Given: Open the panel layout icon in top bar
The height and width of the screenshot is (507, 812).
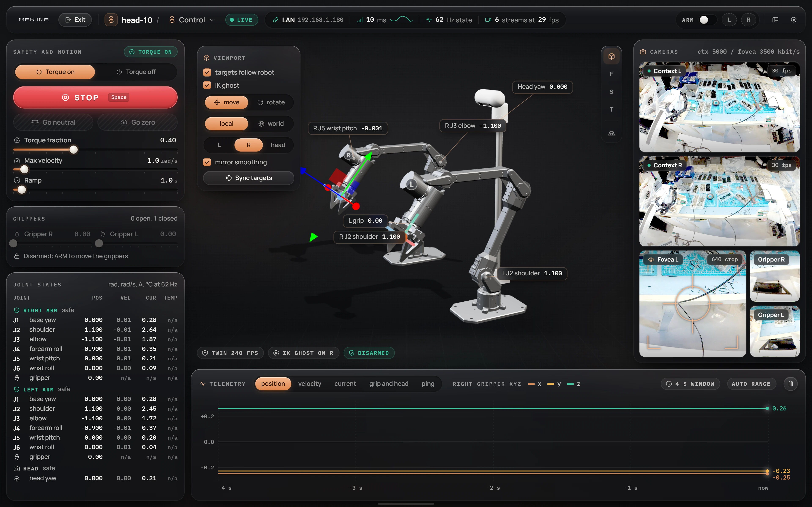Looking at the screenshot, I should pyautogui.click(x=775, y=20).
